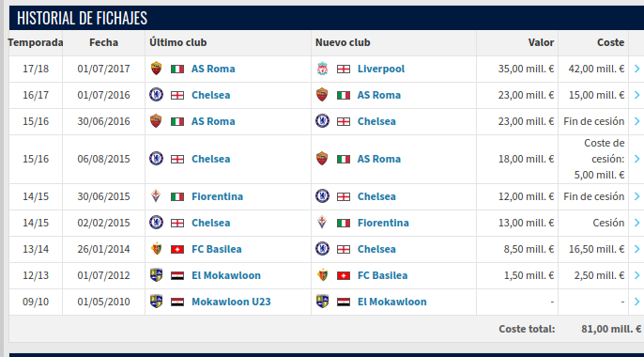Open the Liverpool club link
This screenshot has width=644, height=357.
(381, 69)
